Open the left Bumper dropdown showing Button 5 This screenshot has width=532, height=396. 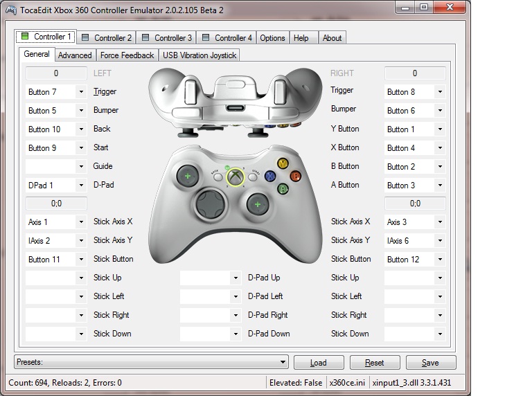point(56,111)
